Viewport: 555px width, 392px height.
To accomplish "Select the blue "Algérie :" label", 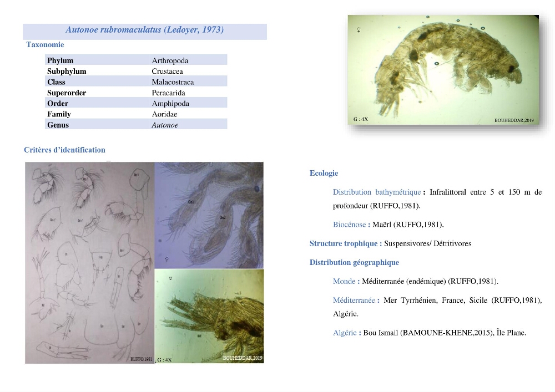I will [x=347, y=333].
